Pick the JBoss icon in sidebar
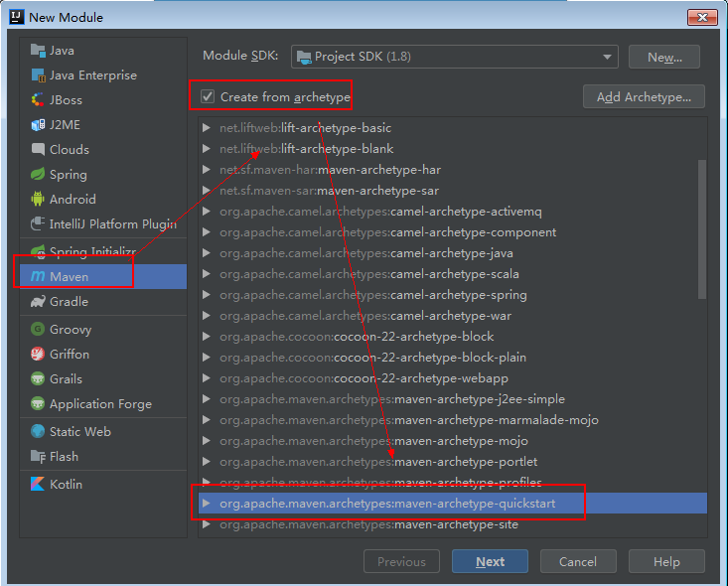Screen dimensions: 728x586 pyautogui.click(x=38, y=100)
